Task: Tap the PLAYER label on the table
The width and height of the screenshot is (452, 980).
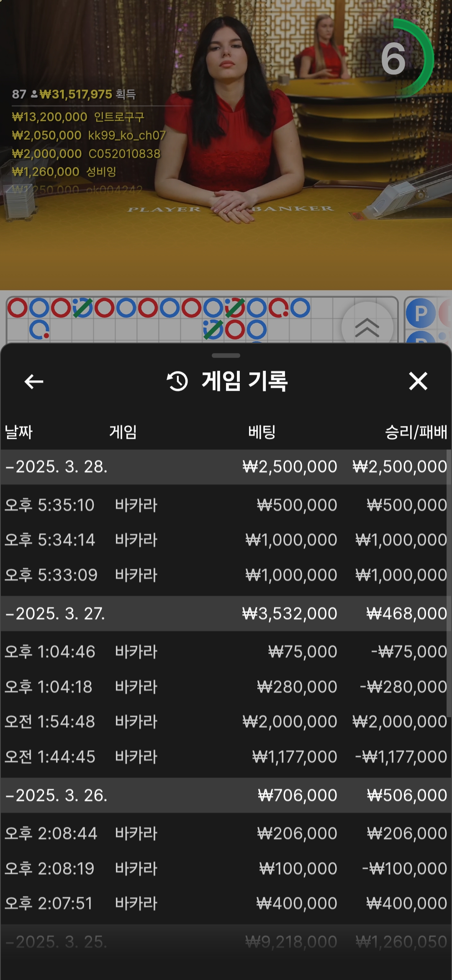Action: [x=164, y=209]
